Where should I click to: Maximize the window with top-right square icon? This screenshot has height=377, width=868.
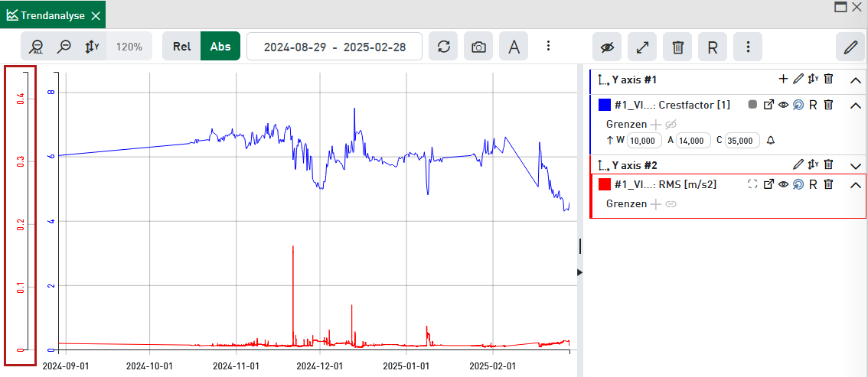[x=840, y=6]
